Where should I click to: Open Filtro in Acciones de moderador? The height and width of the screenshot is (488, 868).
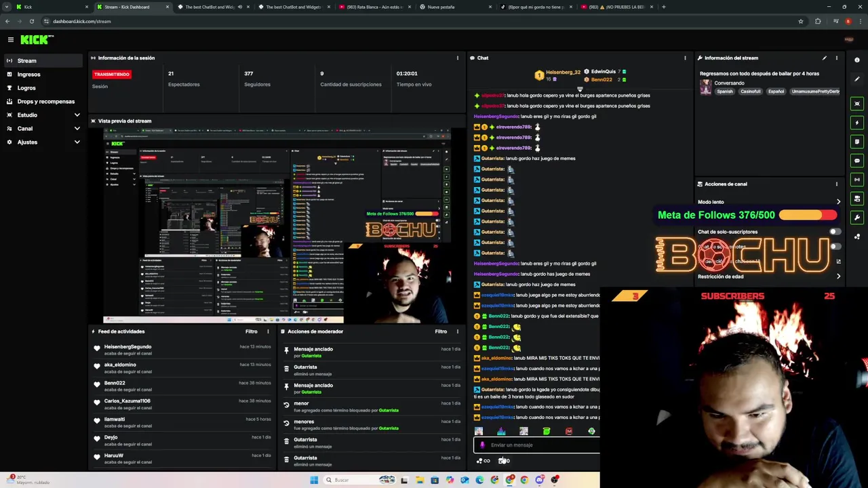coord(441,331)
